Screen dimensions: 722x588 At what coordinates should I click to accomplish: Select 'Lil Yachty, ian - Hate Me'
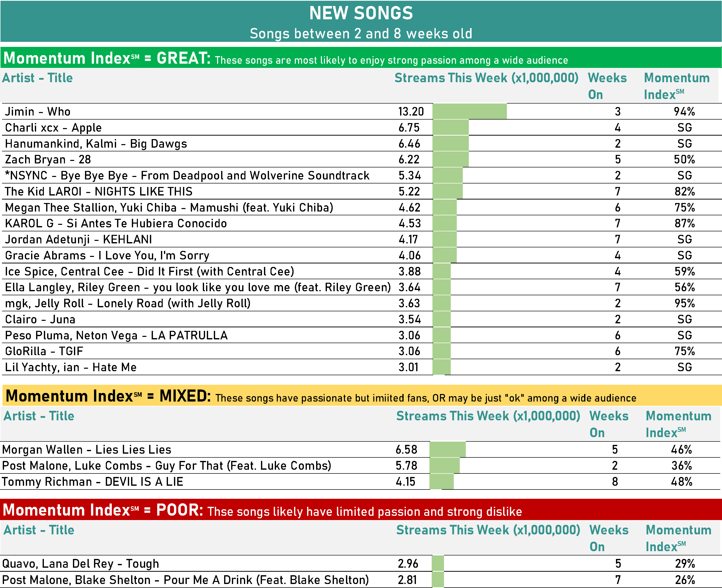(70, 367)
